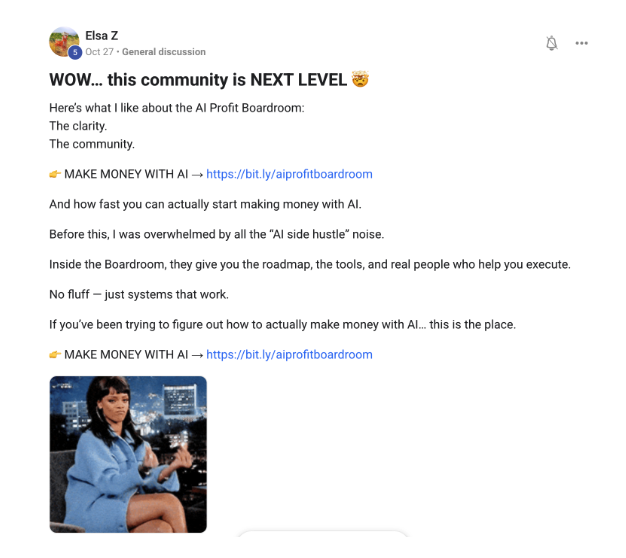The image size is (626, 558).
Task: Open the Elsa Z author name link
Action: tap(101, 36)
